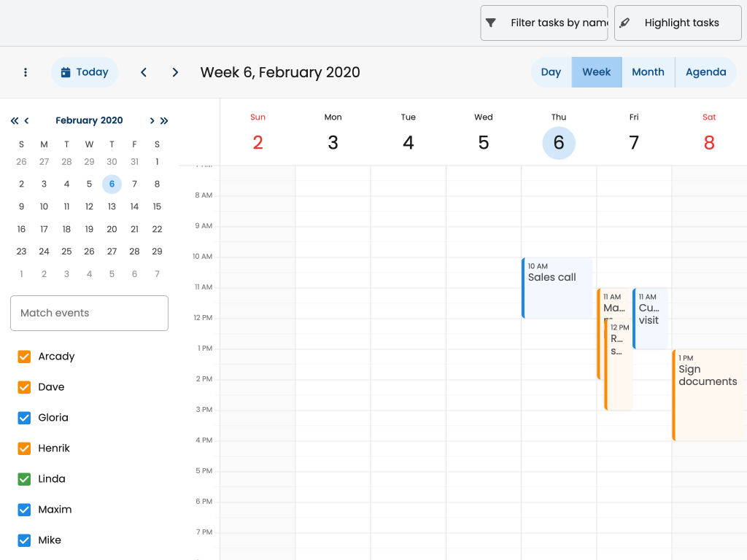Open the Sales call event
This screenshot has width=747, height=560.
557,288
